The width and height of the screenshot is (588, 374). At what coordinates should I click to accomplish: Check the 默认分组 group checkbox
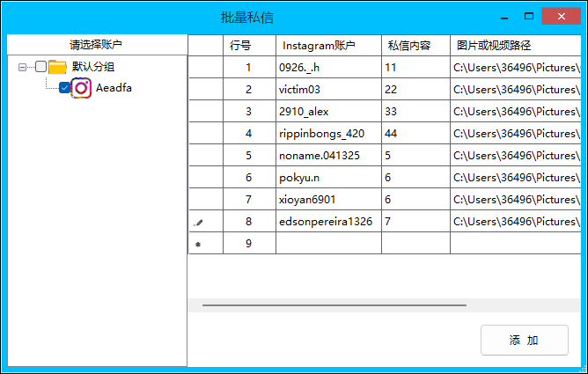(x=40, y=67)
